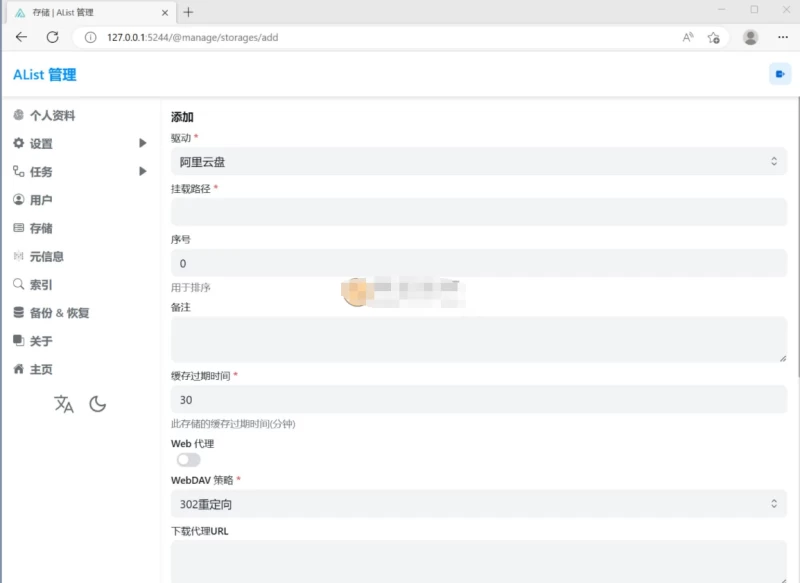Image resolution: width=800 pixels, height=583 pixels.
Task: Click the 主页 home icon
Action: tap(18, 368)
